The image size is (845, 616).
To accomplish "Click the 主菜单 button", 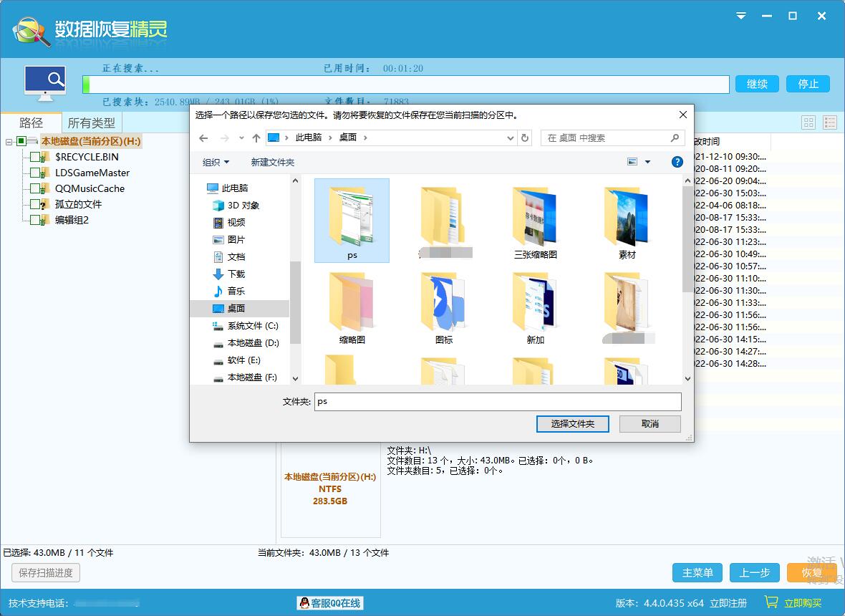I will point(697,573).
